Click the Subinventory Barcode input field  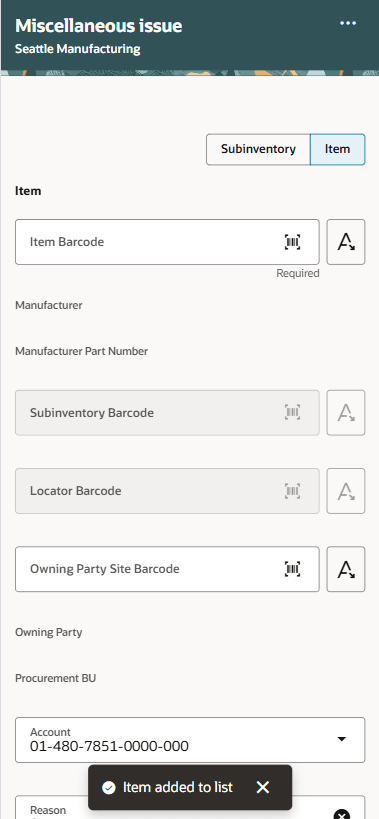[x=167, y=413]
